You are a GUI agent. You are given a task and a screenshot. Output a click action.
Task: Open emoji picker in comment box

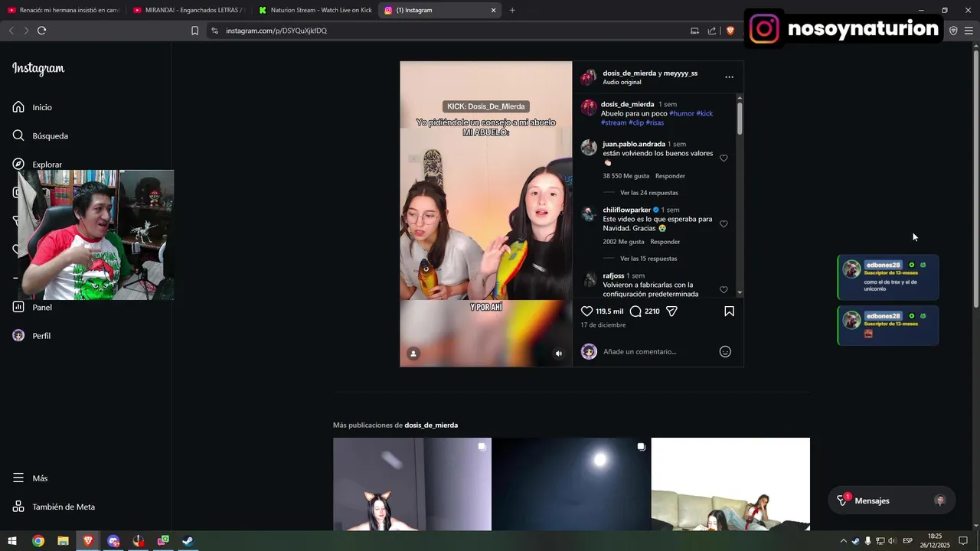point(725,351)
